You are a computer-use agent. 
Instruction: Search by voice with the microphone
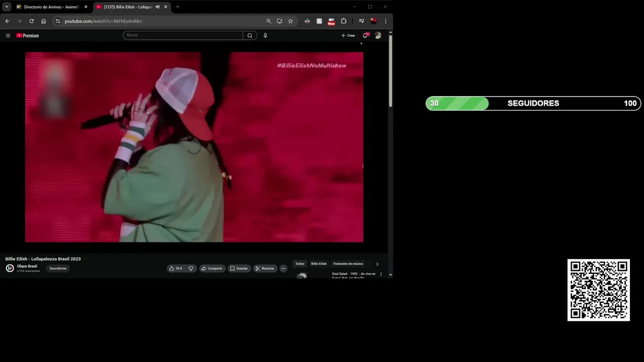(265, 35)
